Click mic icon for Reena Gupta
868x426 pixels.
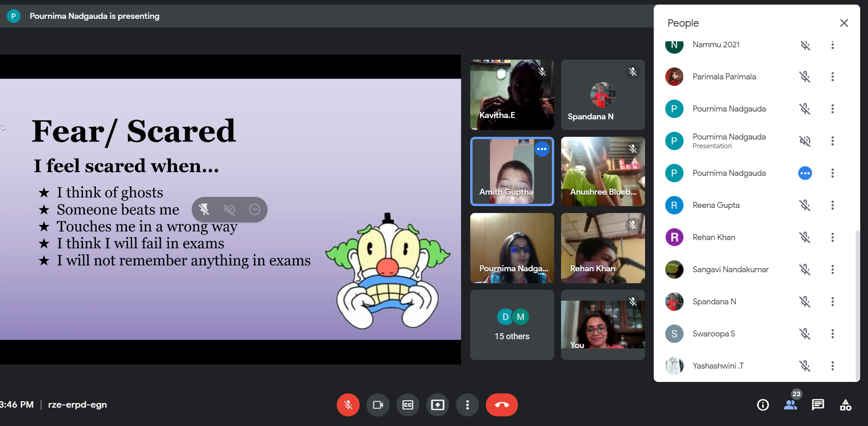805,205
